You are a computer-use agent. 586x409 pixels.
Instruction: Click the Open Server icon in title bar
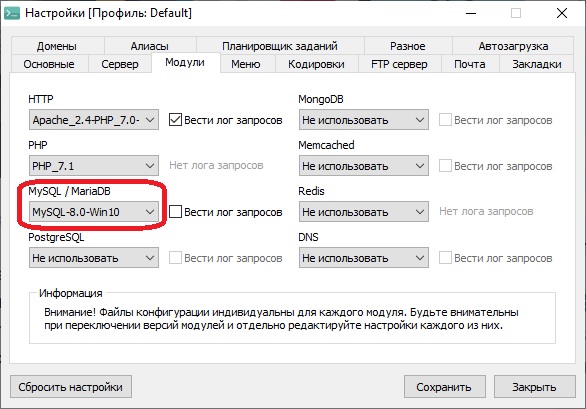point(12,13)
